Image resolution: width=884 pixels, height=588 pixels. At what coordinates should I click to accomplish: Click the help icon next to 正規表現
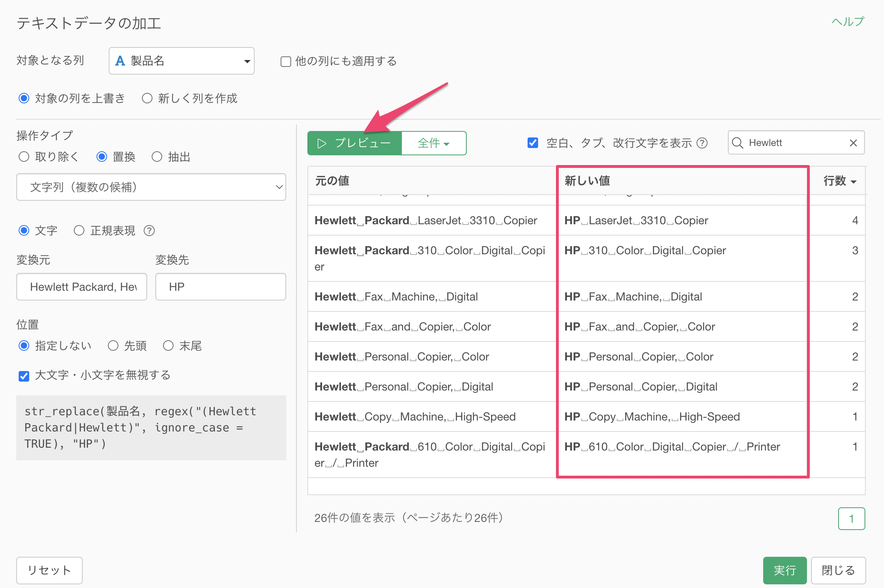[x=149, y=231]
